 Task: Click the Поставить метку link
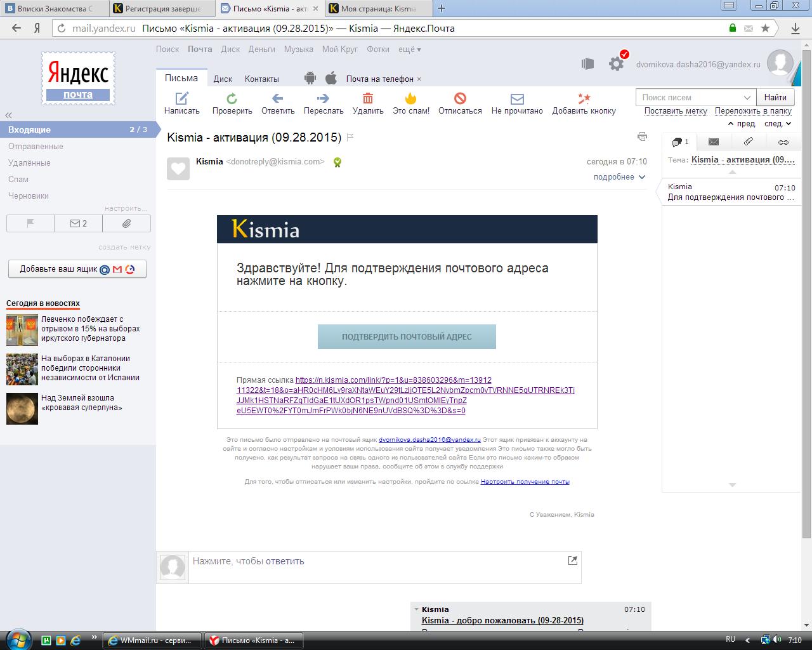click(x=676, y=110)
